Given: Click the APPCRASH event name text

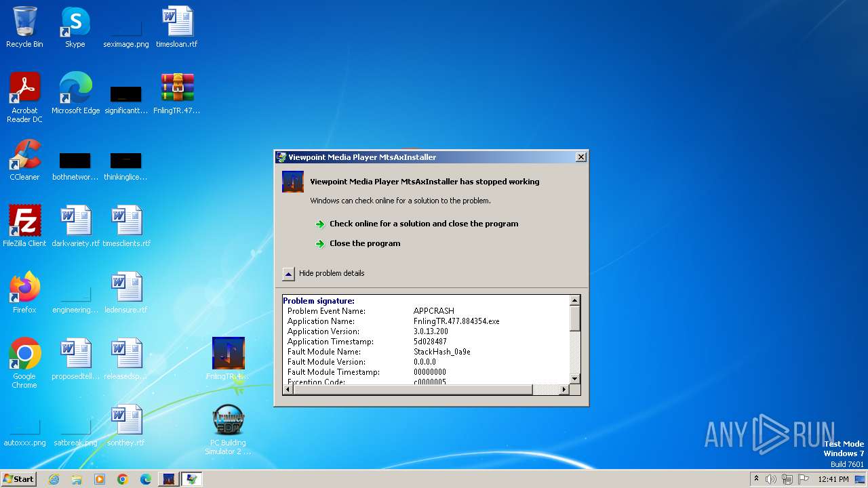Looking at the screenshot, I should click(434, 311).
